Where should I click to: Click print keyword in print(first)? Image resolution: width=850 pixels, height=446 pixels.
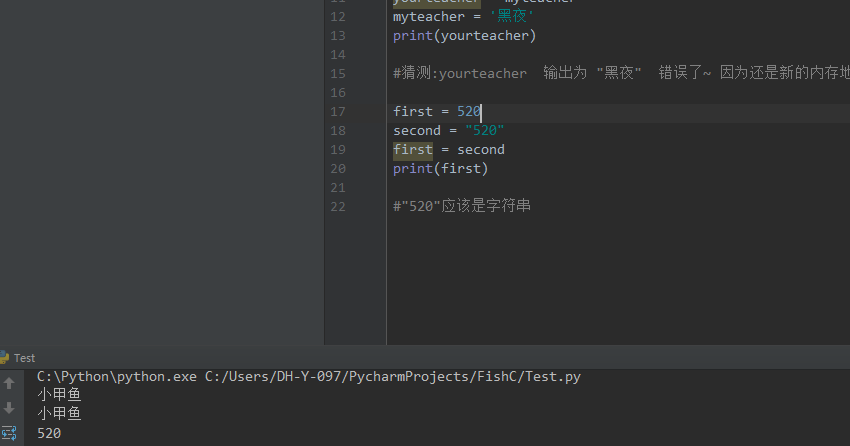click(x=413, y=169)
